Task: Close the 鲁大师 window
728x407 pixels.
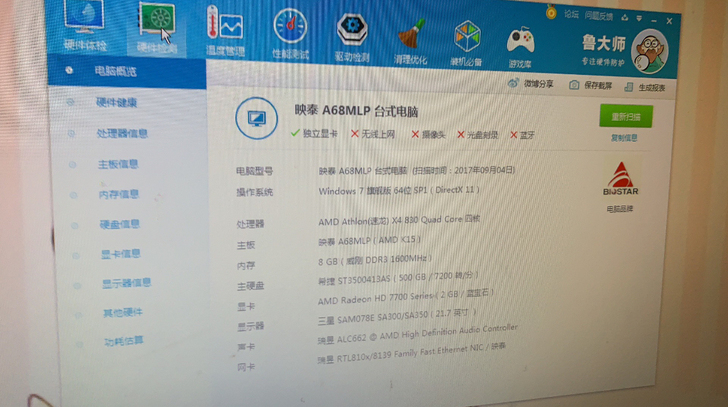Action: [x=669, y=21]
